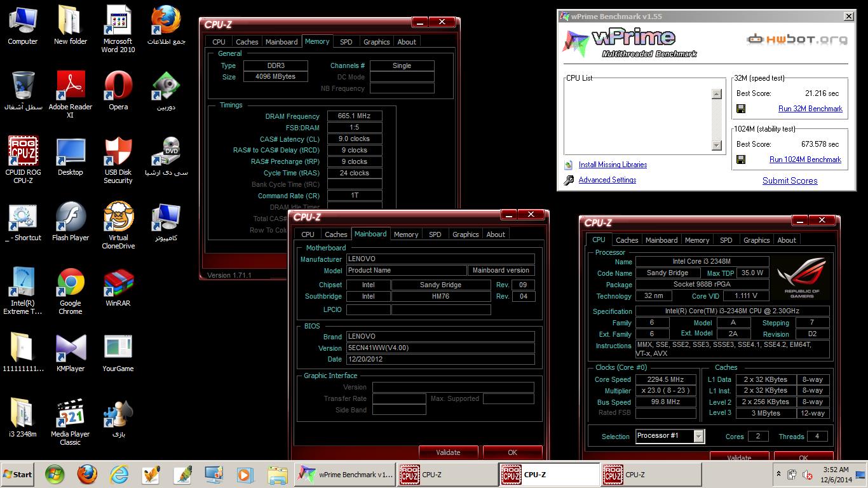Open Firefox from the taskbar
Viewport: 868px width, 488px height.
coord(87,475)
